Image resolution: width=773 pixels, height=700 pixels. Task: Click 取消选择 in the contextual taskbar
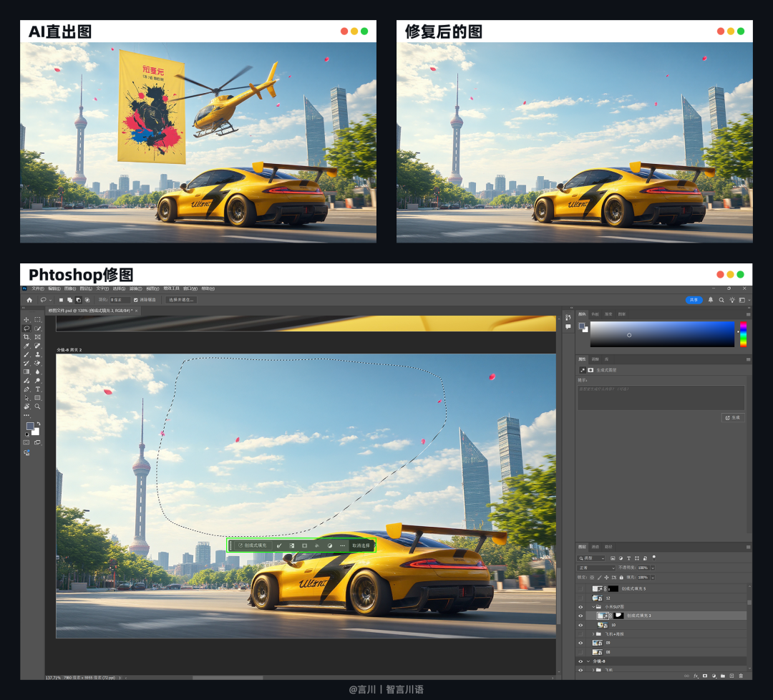click(x=361, y=545)
